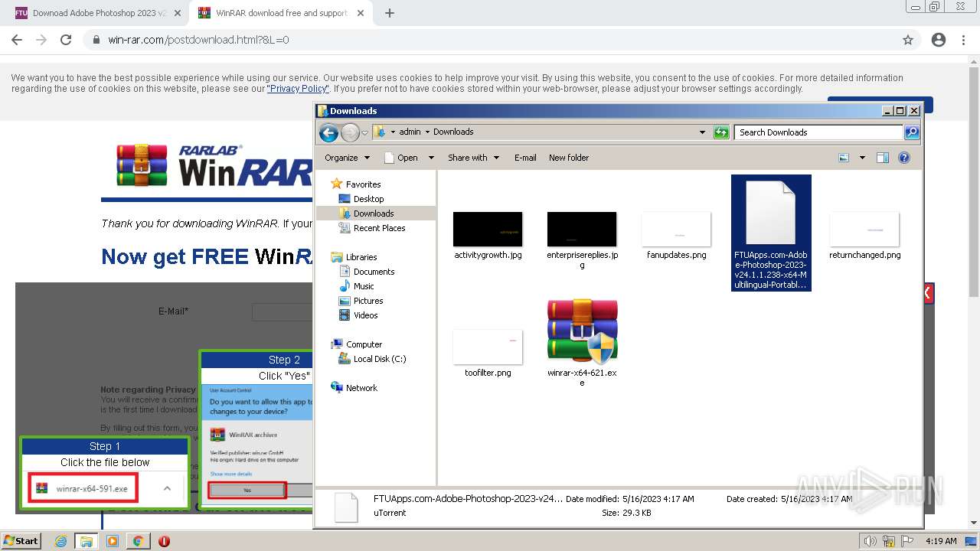This screenshot has width=980, height=551.
Task: Open Explorer Help
Action: tap(904, 158)
